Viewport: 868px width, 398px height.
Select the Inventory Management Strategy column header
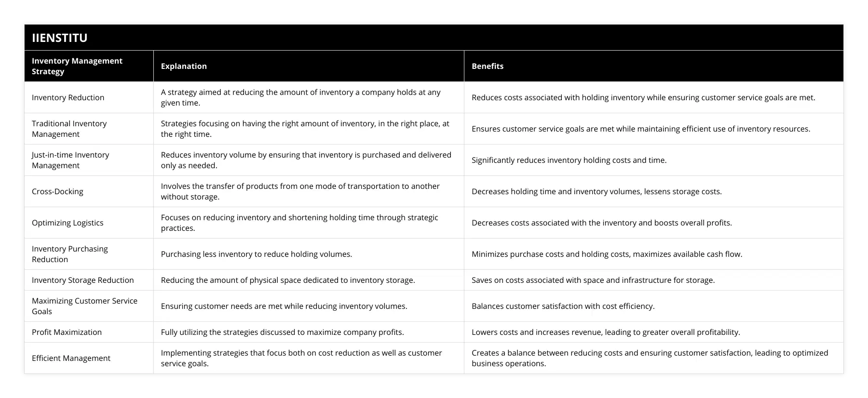tap(77, 66)
